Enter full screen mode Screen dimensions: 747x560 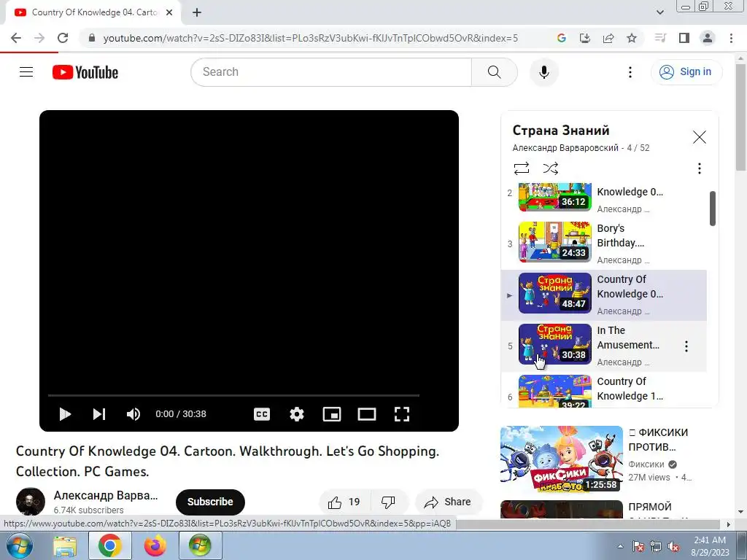402,414
